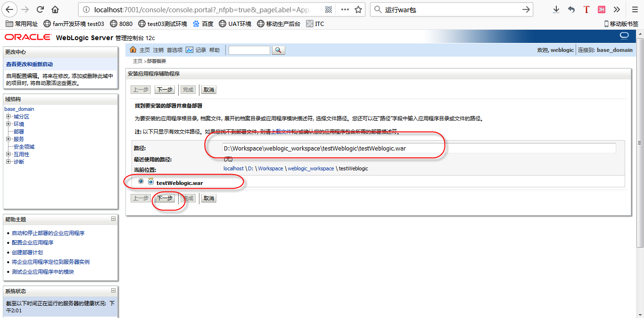Open 首选项 preferences
The height and width of the screenshot is (318, 644).
point(174,50)
